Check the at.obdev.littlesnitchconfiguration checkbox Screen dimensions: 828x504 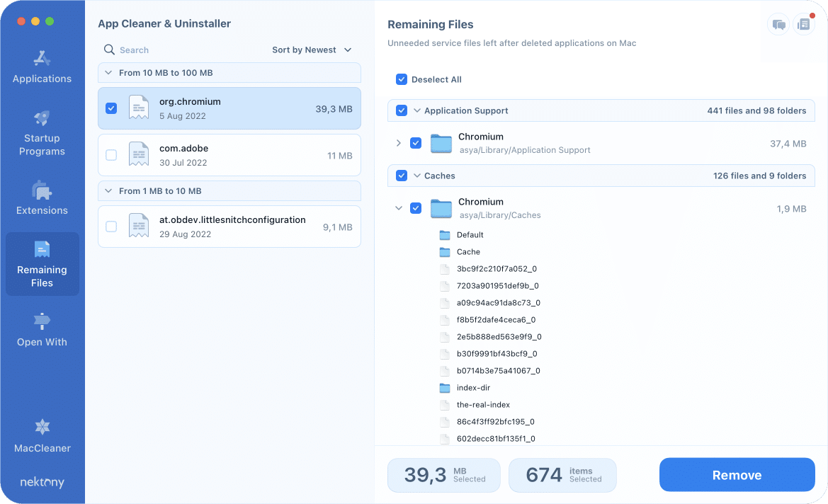point(111,227)
